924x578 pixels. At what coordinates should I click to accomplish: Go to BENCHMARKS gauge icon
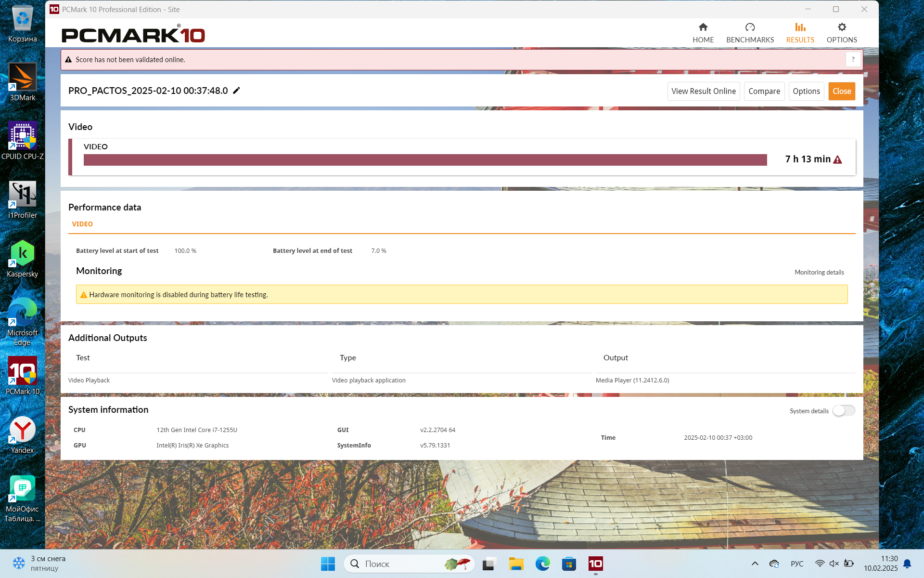point(750,27)
